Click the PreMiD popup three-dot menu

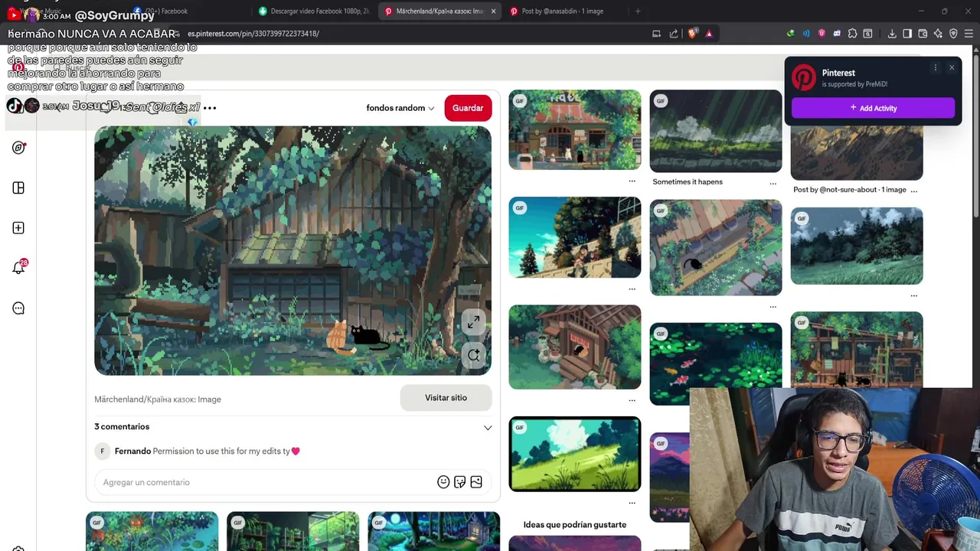[935, 68]
